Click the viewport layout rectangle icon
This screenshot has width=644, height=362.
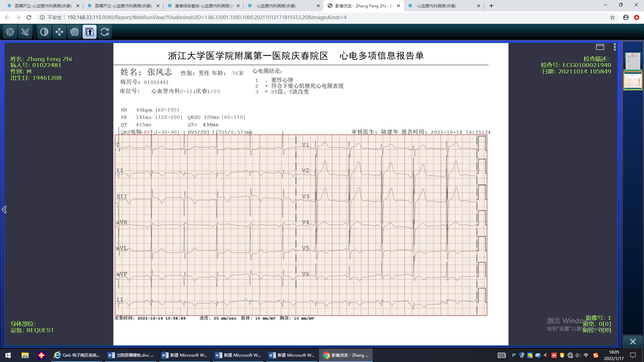click(x=600, y=47)
